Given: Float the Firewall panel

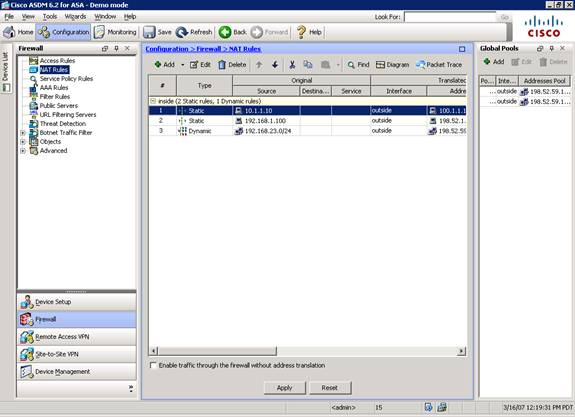Looking at the screenshot, I should [105, 48].
